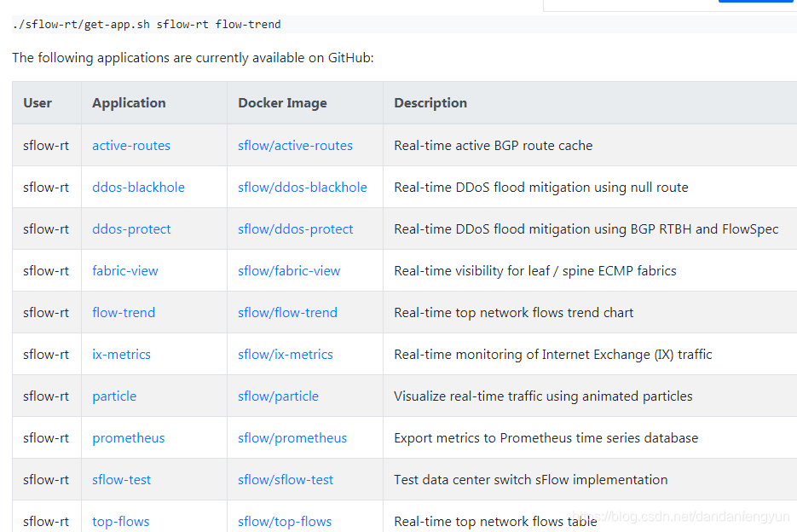Open the particle application link
Screen dimensions: 797x532
click(x=114, y=396)
